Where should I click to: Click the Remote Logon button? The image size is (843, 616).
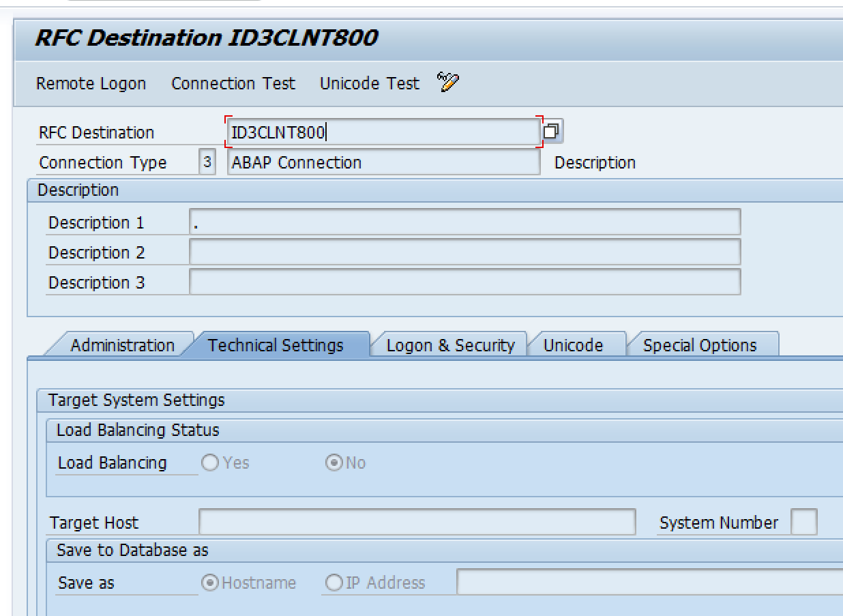point(91,83)
